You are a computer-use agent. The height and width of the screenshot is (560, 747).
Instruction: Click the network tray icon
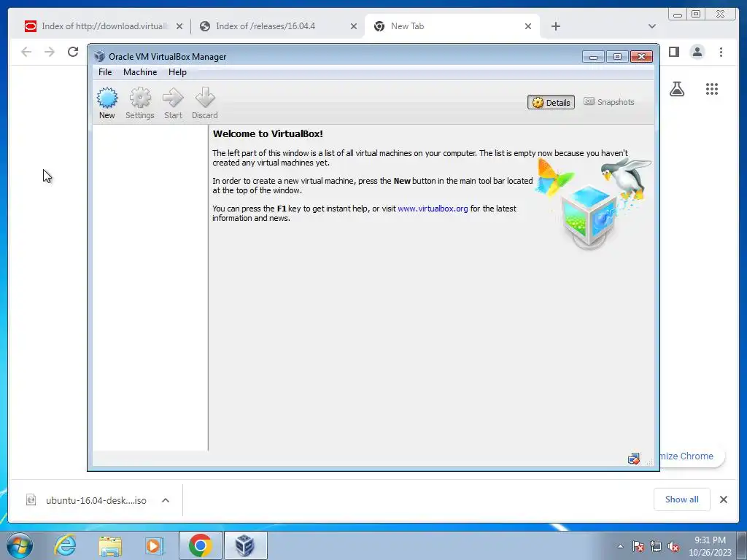(656, 546)
